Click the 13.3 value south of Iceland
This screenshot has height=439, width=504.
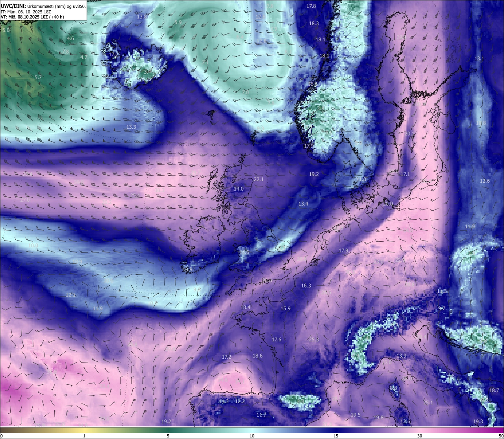[x=131, y=127]
